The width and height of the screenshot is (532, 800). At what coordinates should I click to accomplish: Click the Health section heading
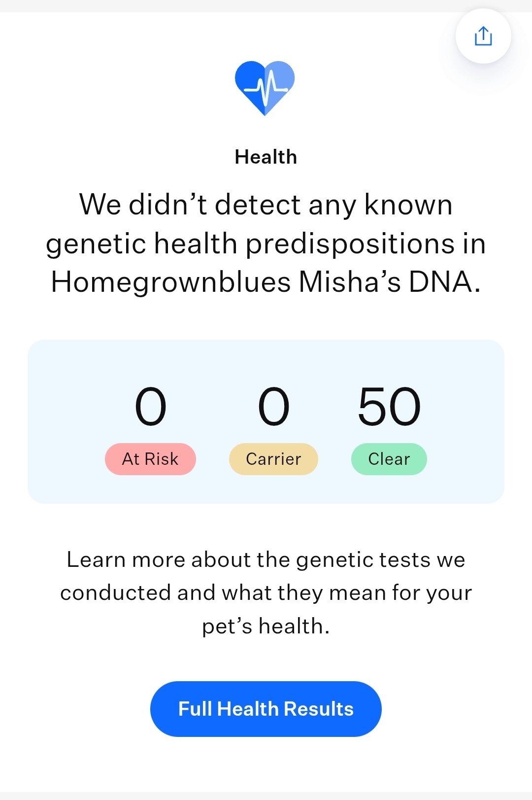pyautogui.click(x=266, y=157)
